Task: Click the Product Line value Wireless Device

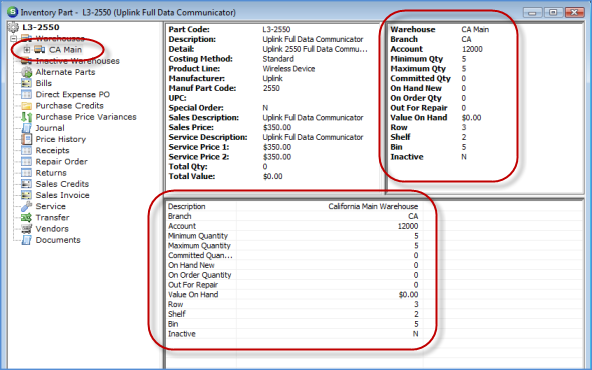Action: [x=289, y=69]
